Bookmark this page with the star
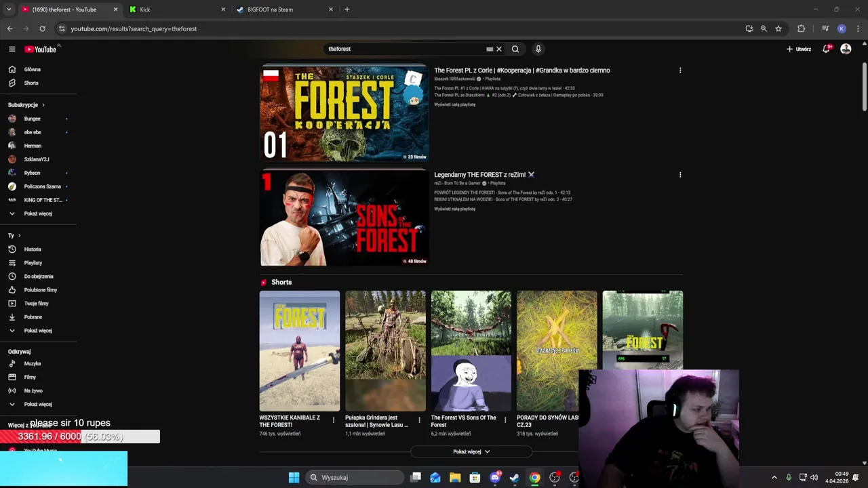Image resolution: width=868 pixels, height=488 pixels. click(778, 28)
